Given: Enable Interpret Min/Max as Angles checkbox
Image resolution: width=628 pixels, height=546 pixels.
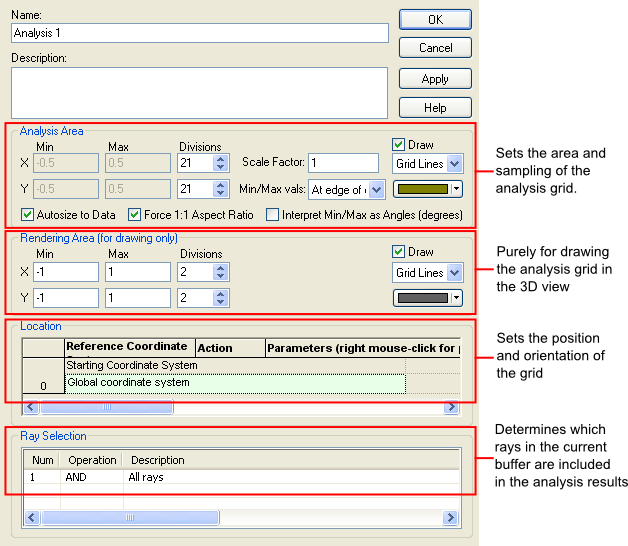Looking at the screenshot, I should point(273,215).
